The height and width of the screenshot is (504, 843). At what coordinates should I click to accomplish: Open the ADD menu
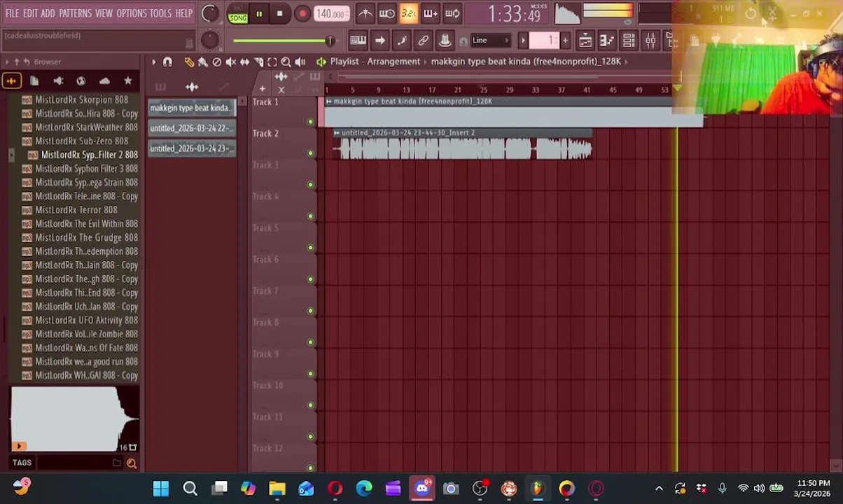click(x=48, y=13)
